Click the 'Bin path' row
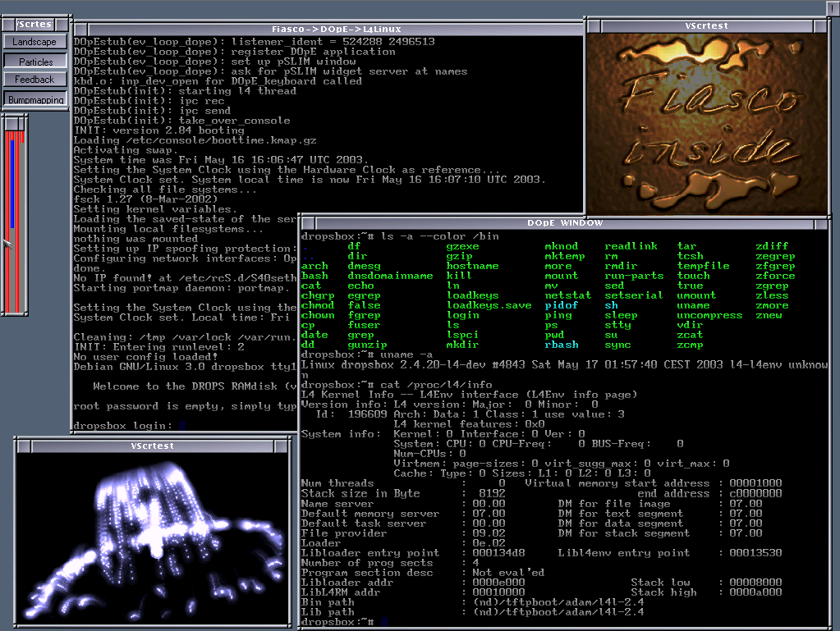 472,602
